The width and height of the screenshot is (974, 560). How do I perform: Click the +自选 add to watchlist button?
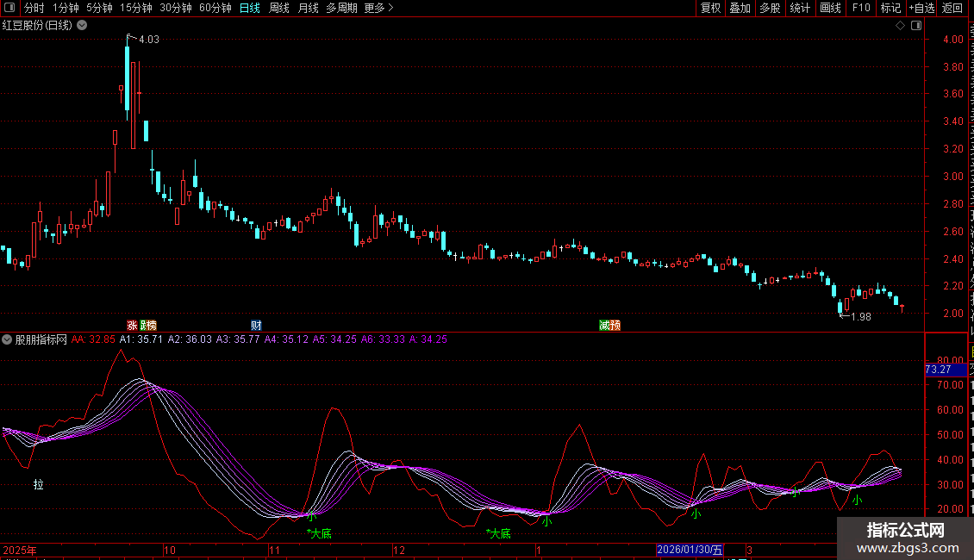(921, 8)
